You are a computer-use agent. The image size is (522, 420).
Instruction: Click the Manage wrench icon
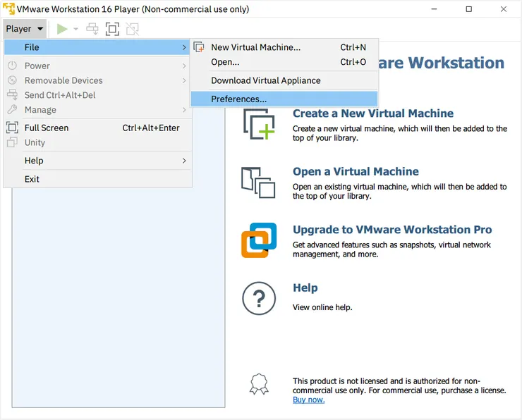pos(12,109)
